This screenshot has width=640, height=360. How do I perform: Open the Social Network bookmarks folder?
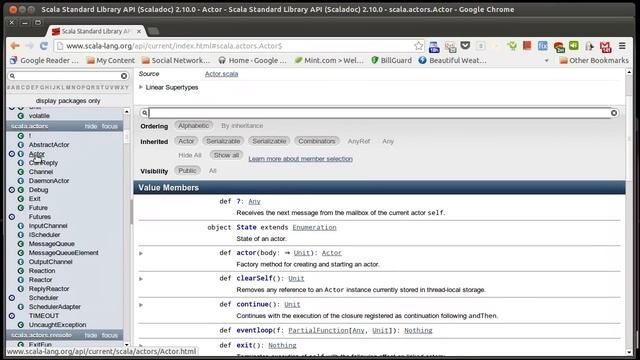pos(176,60)
